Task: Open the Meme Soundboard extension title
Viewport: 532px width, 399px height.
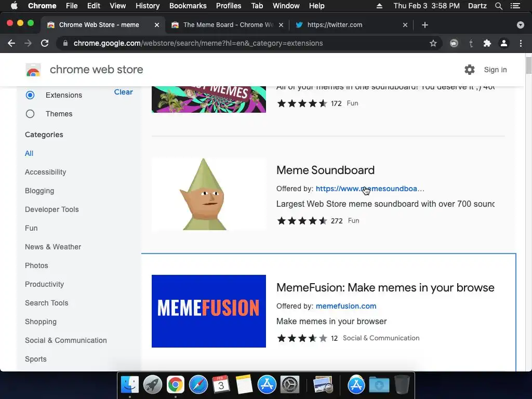Action: coord(325,170)
